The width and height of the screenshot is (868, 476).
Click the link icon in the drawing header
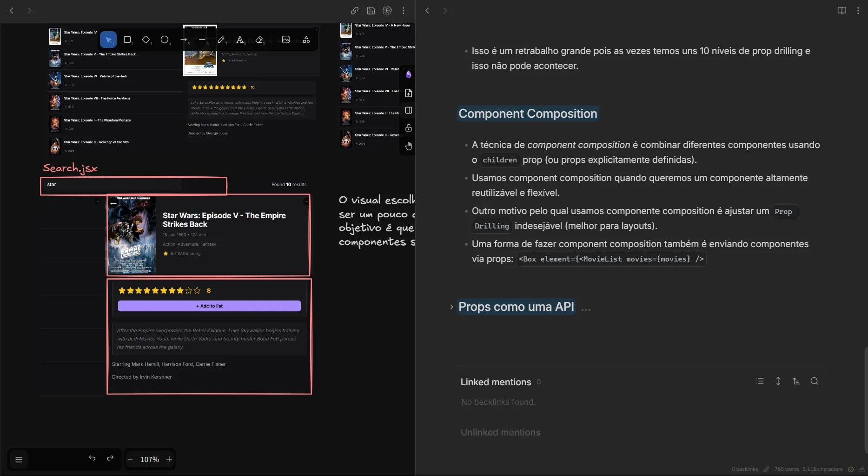355,11
